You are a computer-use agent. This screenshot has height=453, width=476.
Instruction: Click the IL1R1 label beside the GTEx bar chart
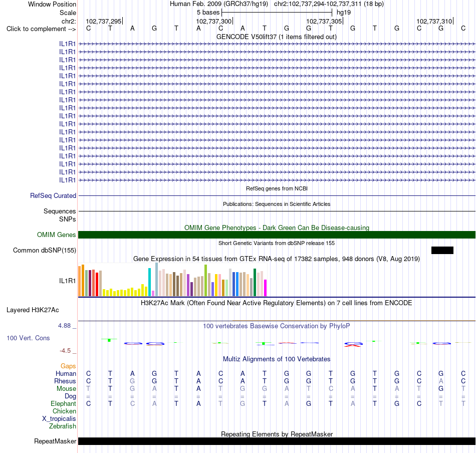(68, 281)
